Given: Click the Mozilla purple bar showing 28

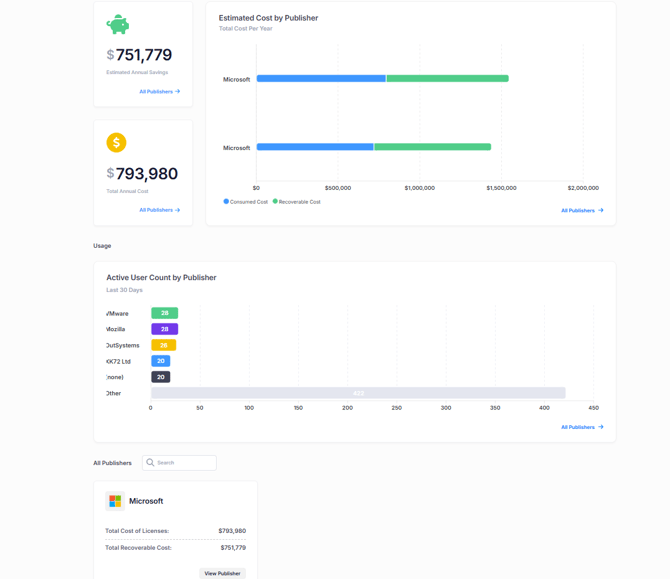Looking at the screenshot, I should coord(165,329).
